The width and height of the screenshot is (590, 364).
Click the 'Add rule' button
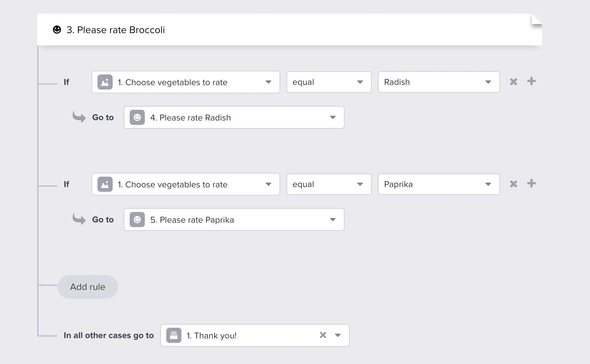(88, 287)
